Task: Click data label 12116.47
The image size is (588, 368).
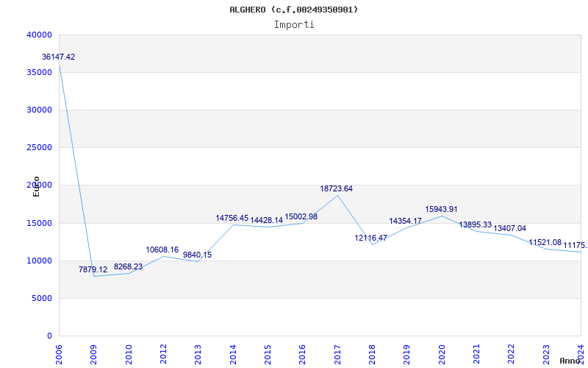Action: click(371, 238)
